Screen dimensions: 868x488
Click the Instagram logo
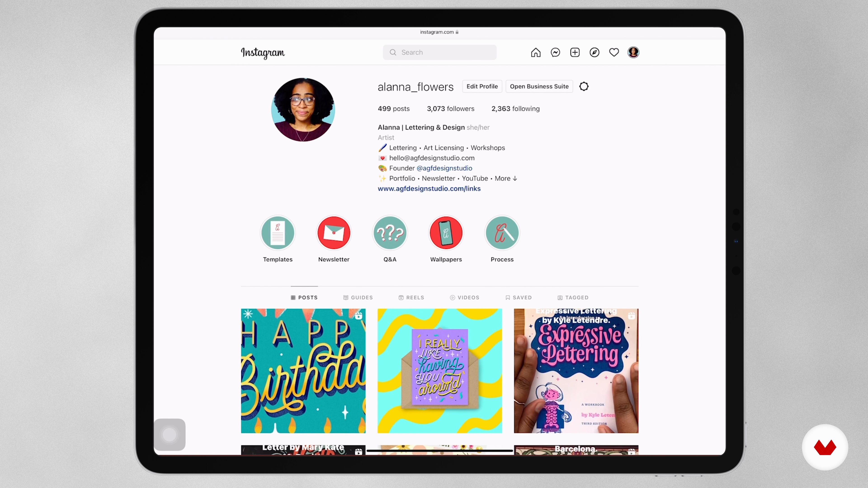(263, 53)
